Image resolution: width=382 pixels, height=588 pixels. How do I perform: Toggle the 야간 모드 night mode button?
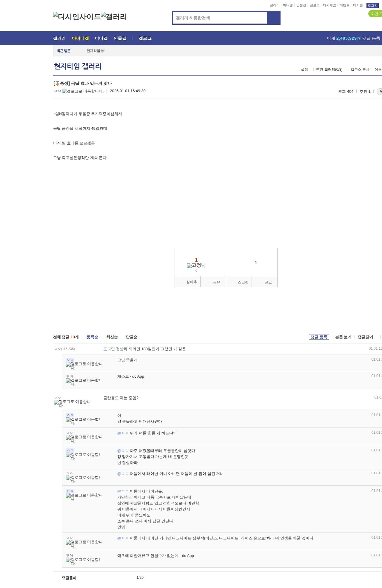click(x=375, y=14)
